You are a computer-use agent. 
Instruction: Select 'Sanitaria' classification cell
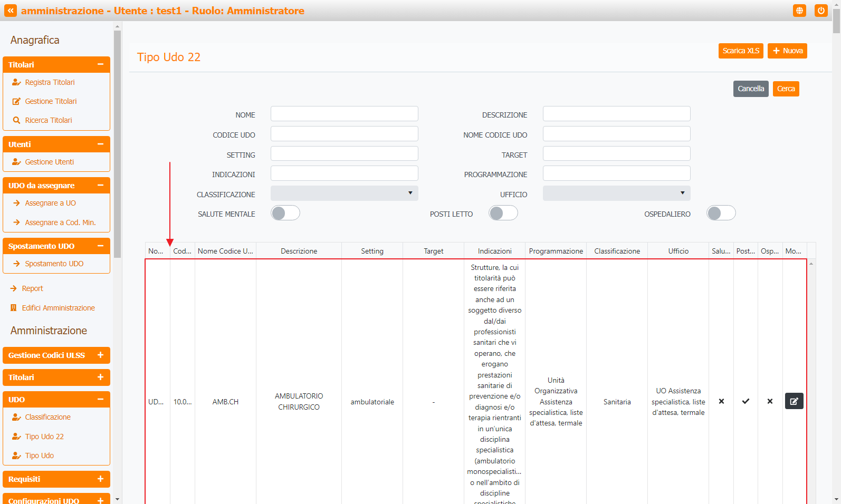617,402
